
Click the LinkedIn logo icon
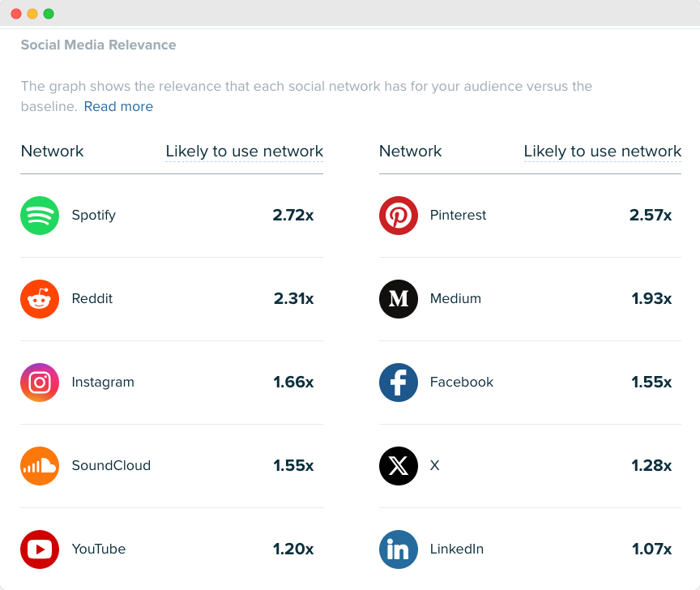pyautogui.click(x=399, y=549)
